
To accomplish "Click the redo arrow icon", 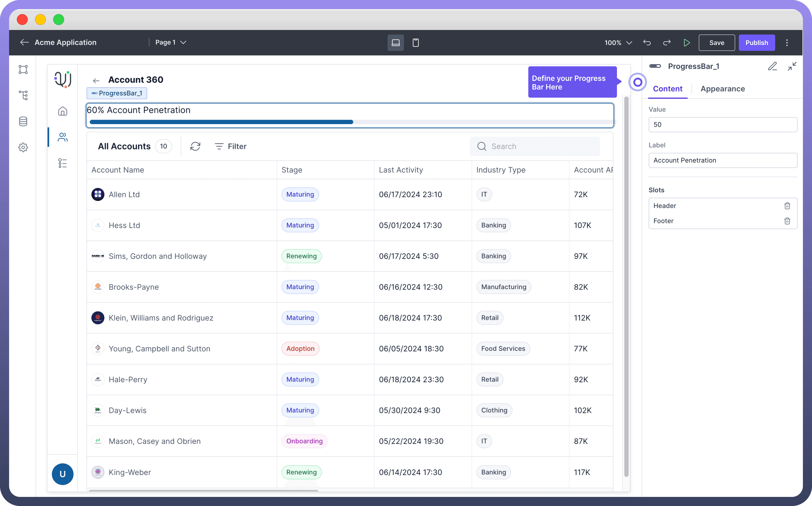I will pyautogui.click(x=667, y=42).
